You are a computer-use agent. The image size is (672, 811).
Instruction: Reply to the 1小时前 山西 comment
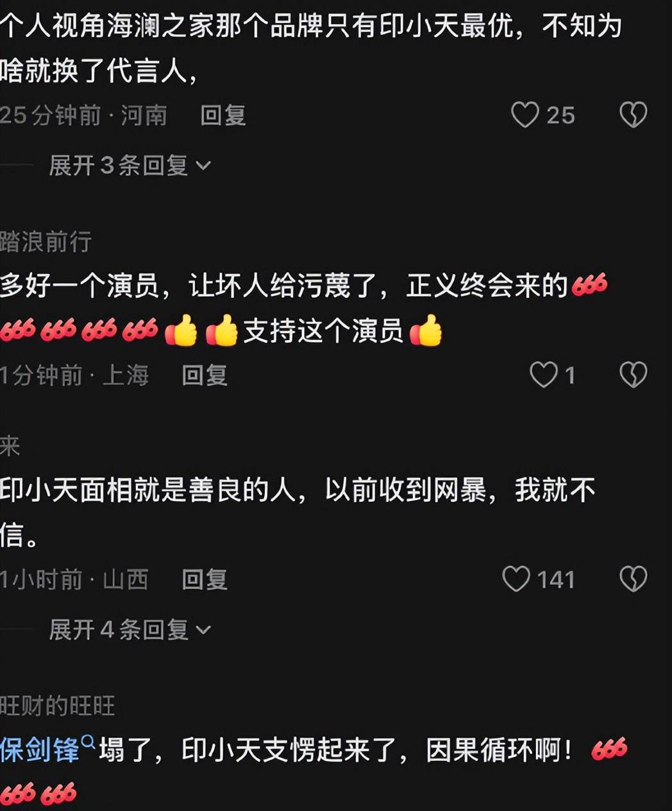(x=205, y=579)
